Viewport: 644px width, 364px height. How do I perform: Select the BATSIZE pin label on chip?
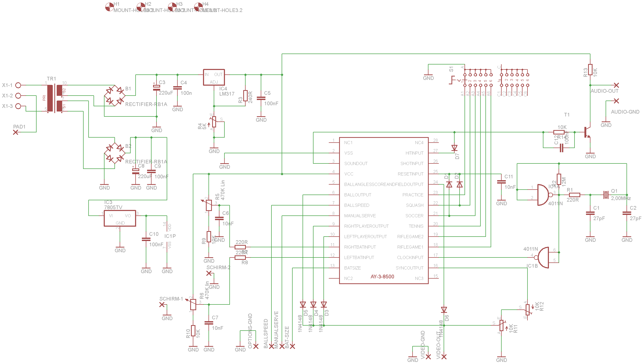point(352,268)
